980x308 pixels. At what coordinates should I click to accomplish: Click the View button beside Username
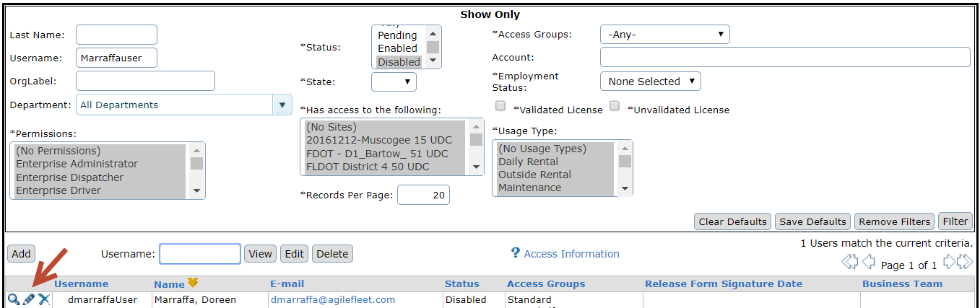click(x=261, y=254)
